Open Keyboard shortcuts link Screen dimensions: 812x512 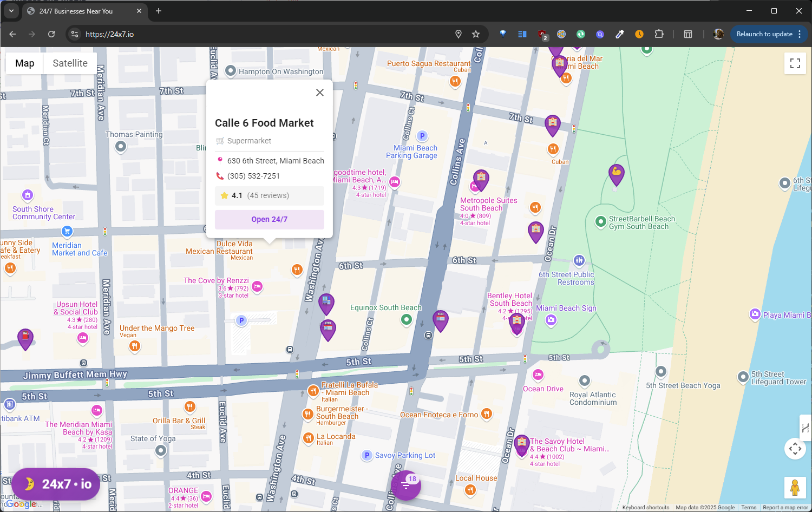point(646,508)
